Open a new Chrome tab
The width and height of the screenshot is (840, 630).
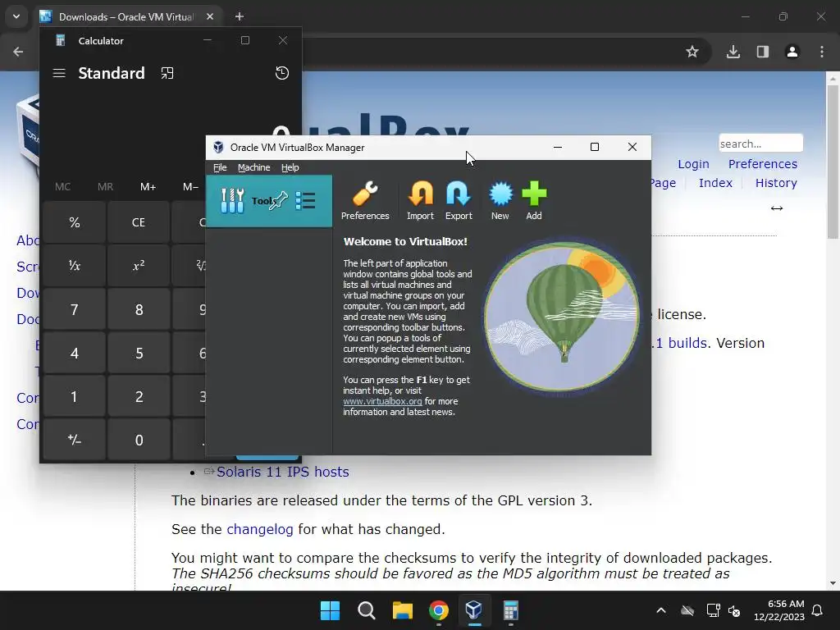240,16
